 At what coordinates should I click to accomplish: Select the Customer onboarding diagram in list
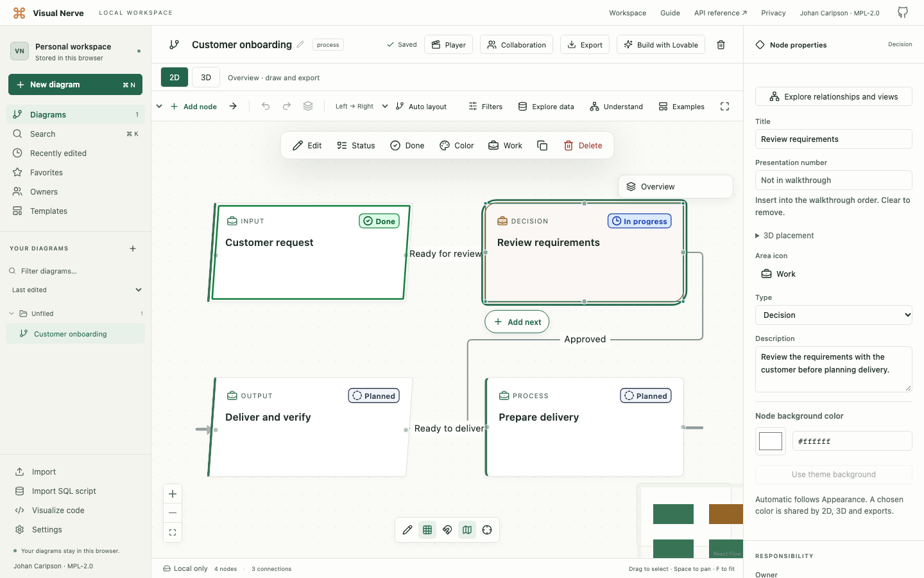[75, 334]
